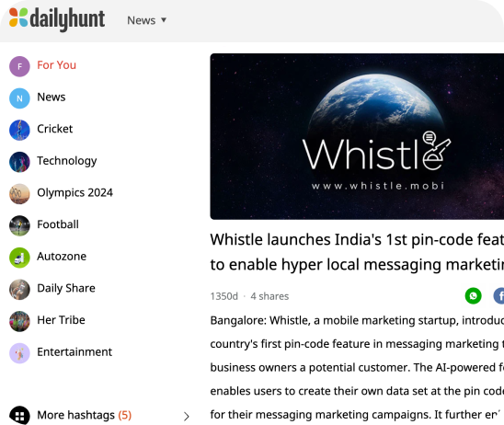Click the Daily Share category icon
This screenshot has width=504, height=425.
(19, 289)
